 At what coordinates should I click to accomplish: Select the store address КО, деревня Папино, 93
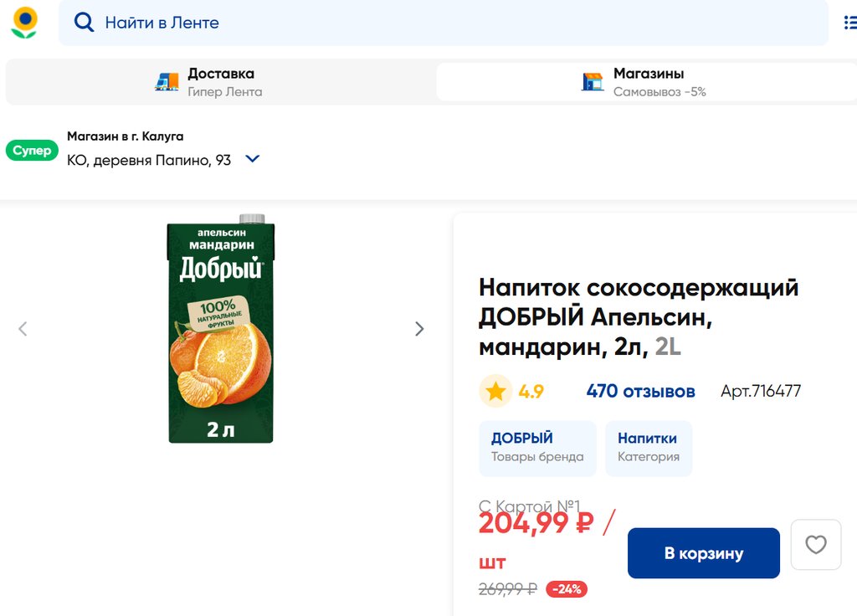pyautogui.click(x=149, y=160)
